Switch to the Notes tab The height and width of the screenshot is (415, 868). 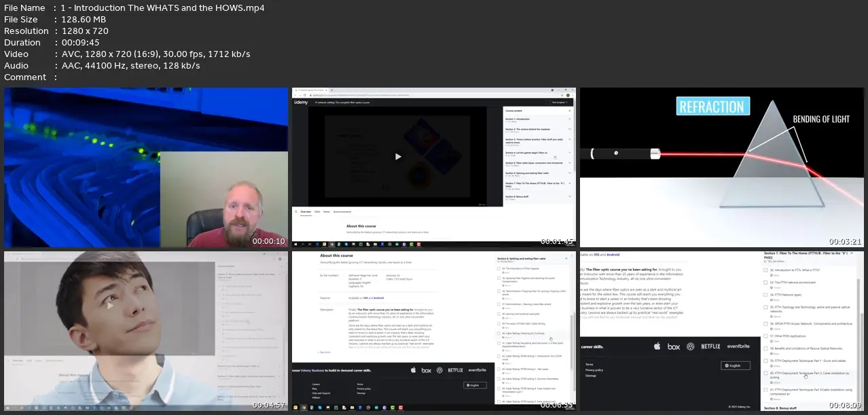point(327,212)
